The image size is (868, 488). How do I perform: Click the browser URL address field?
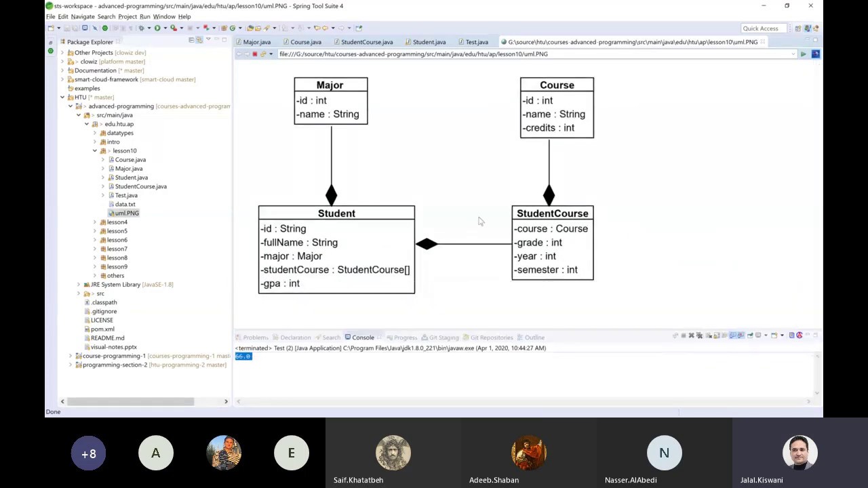(x=536, y=54)
